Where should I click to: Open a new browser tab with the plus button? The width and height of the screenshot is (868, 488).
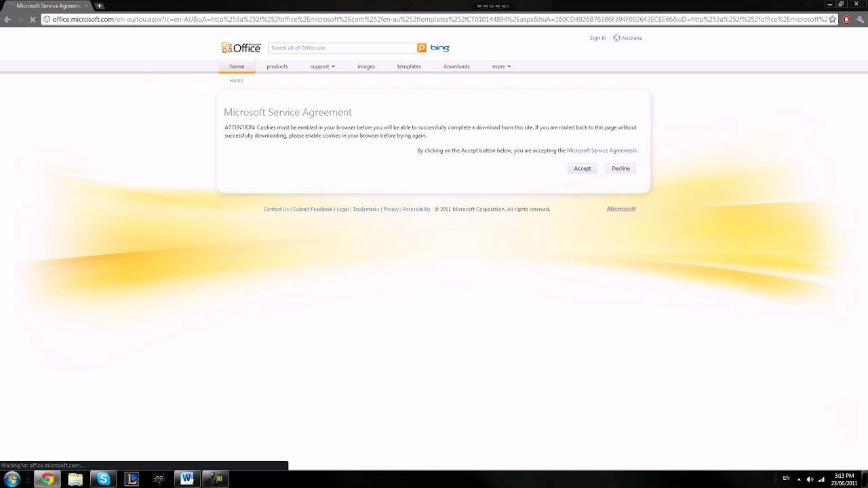click(x=99, y=5)
